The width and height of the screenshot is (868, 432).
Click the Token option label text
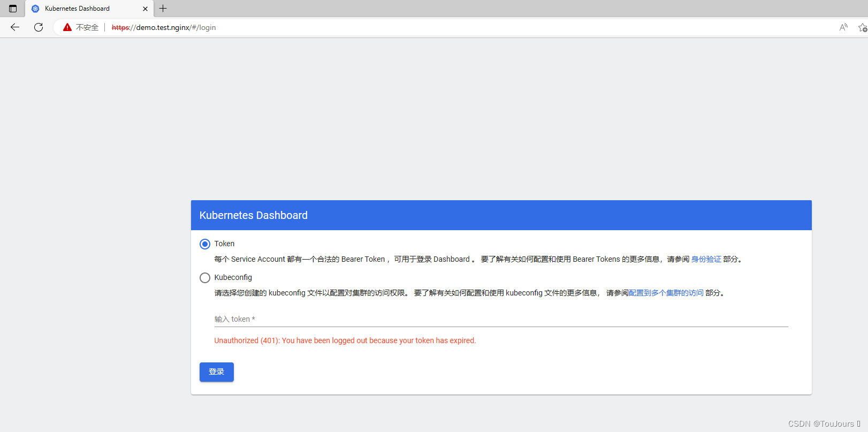click(224, 244)
